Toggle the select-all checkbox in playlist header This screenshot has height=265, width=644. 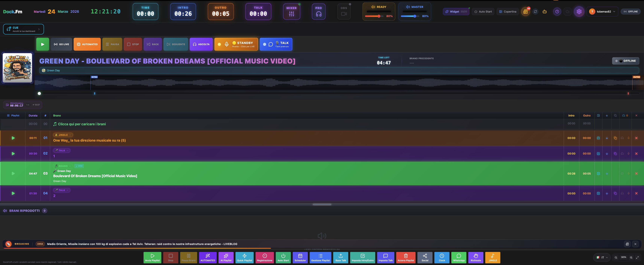pyautogui.click(x=598, y=116)
